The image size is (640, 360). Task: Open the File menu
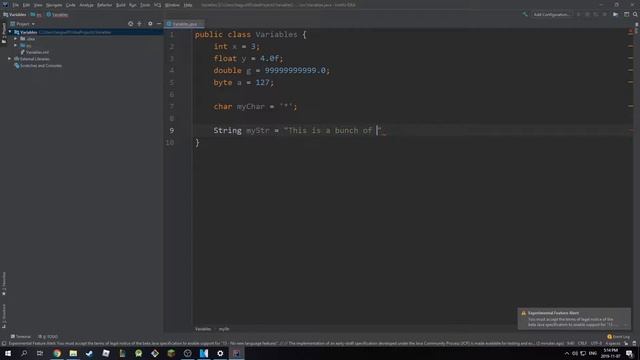point(16,5)
